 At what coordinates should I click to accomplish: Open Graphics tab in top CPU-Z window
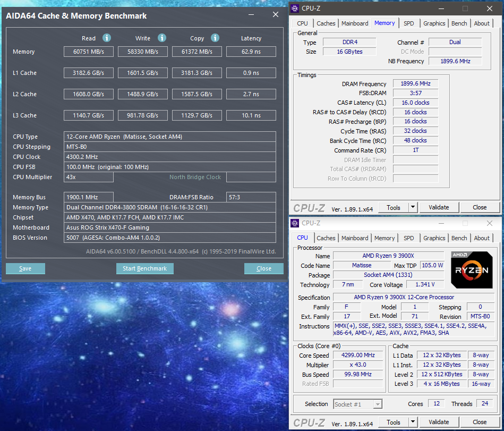click(x=434, y=23)
